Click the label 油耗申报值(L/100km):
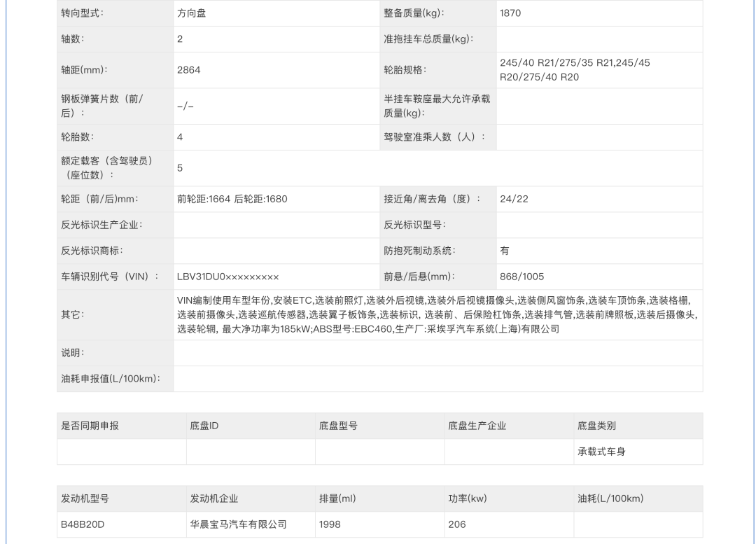Image resolution: width=756 pixels, height=544 pixels. tap(111, 379)
